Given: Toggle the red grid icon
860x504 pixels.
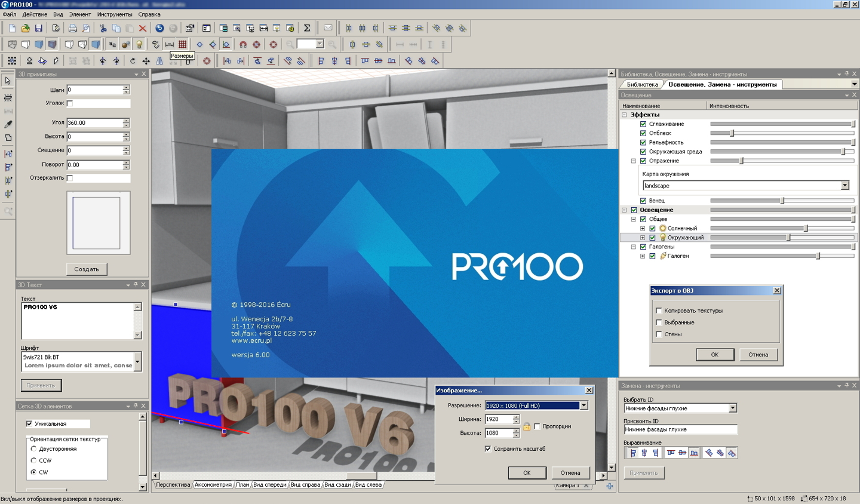Looking at the screenshot, I should (182, 44).
